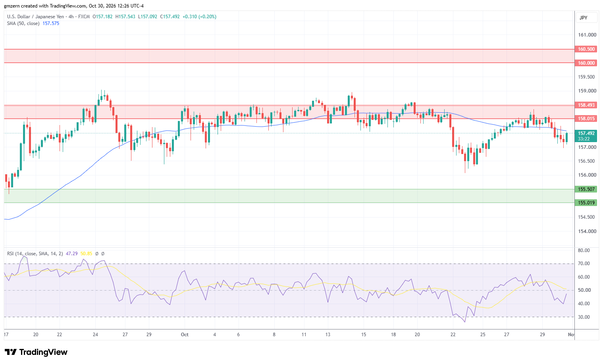
Task: Click the TradingView logo at bottom left
Action: click(36, 352)
